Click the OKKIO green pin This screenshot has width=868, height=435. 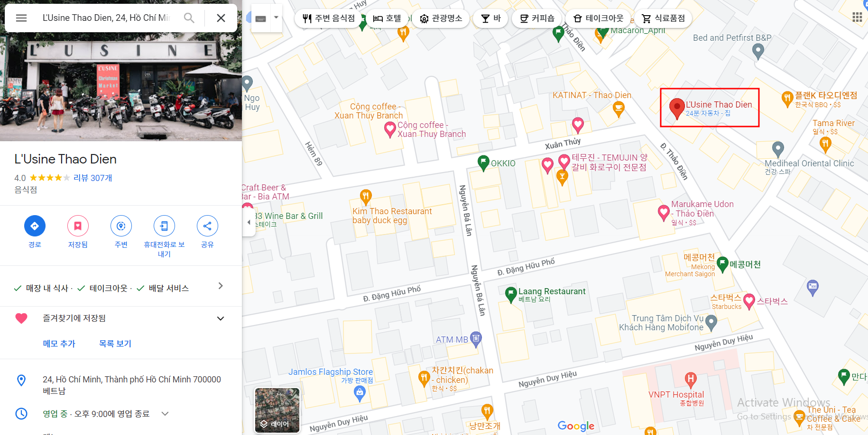click(x=483, y=163)
